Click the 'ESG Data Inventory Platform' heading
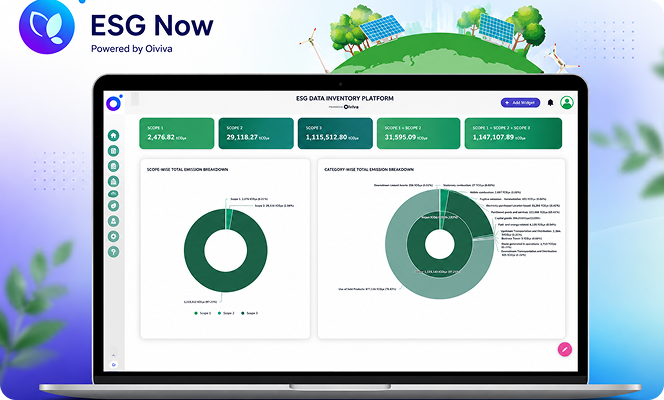Screen dimensions: 664x400 345,98
